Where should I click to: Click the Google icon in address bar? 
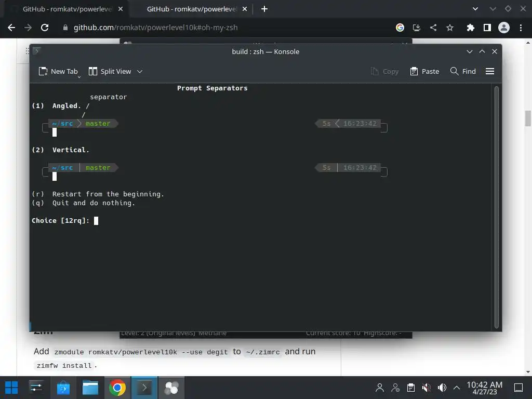(400, 28)
